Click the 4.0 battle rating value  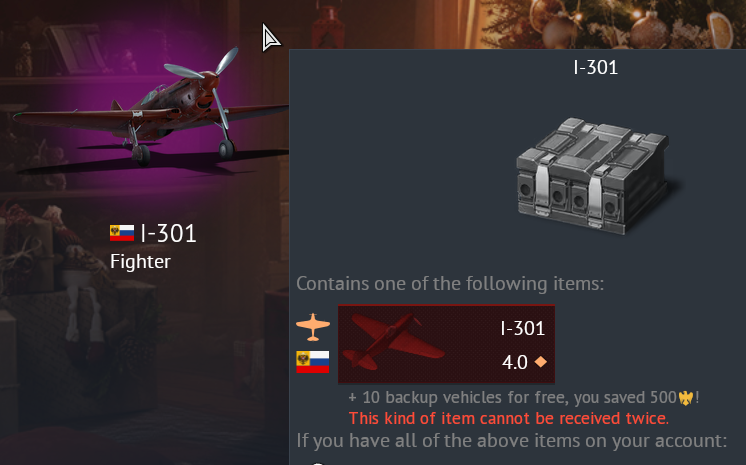(515, 363)
